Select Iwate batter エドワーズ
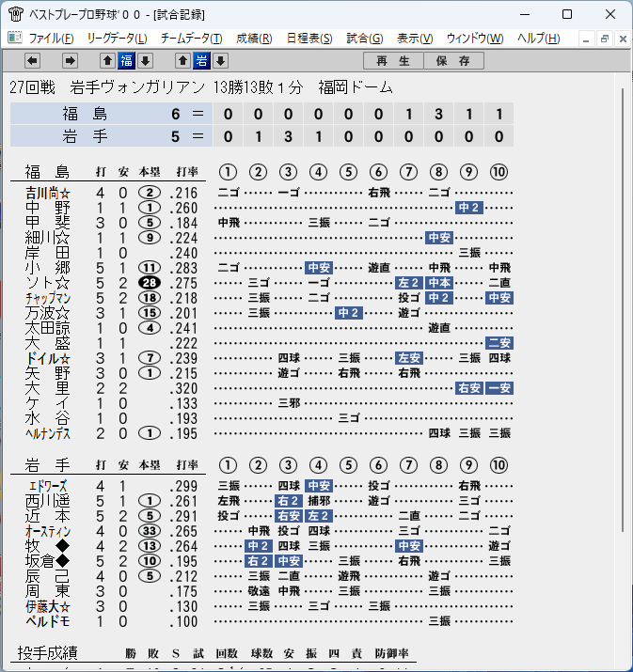The image size is (633, 672). [48, 486]
